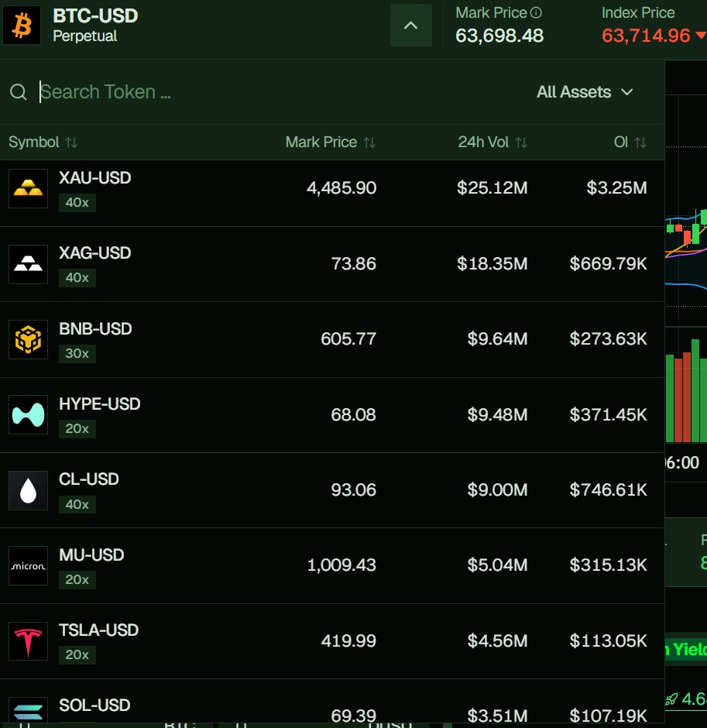Collapse the market selector chevron

click(411, 26)
